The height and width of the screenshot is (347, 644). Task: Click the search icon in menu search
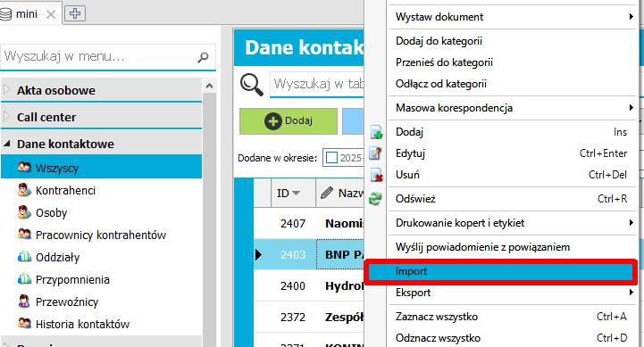[x=203, y=57]
